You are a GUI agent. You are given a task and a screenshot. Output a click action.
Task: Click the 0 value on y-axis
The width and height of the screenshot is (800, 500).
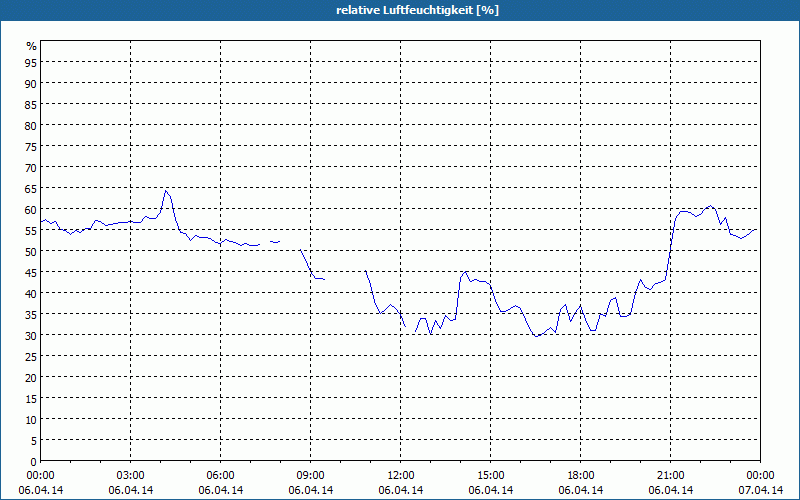click(34, 462)
